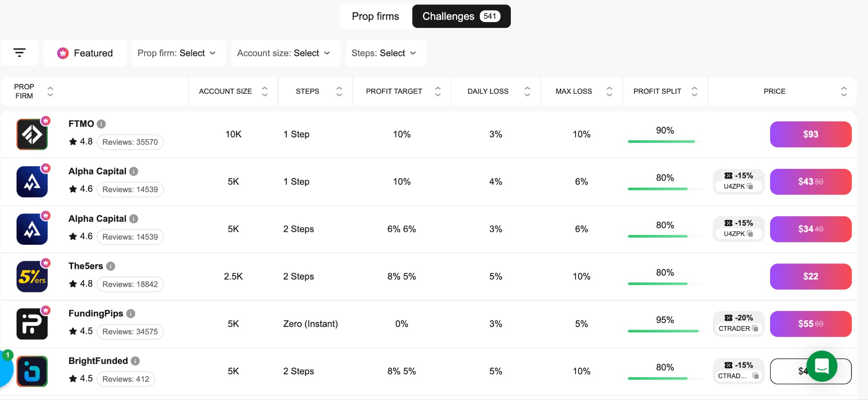
Task: Click the FTMO 90% profit split bar
Action: coord(665,141)
